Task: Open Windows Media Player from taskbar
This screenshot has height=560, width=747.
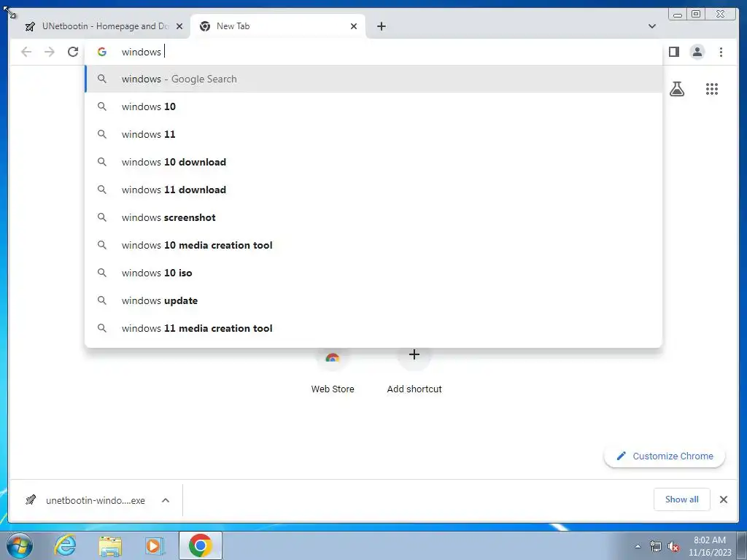Action: 154,545
